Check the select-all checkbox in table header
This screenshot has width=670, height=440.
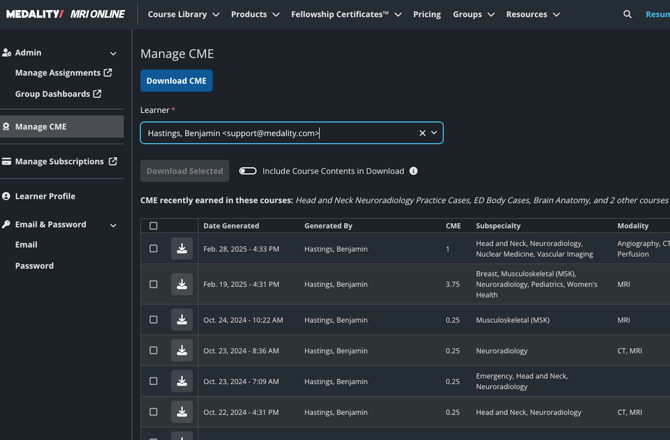[153, 226]
